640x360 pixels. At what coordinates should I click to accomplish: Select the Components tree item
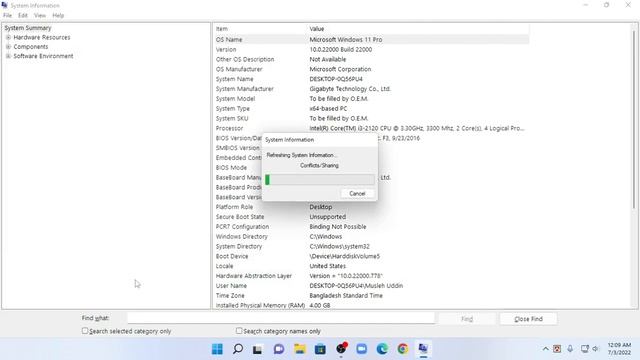tap(31, 47)
